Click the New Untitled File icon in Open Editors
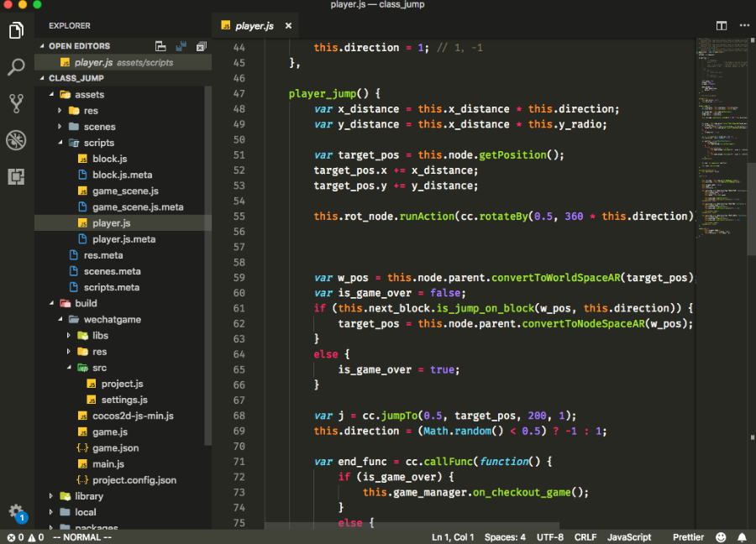Screen dimensions: 756x544 coord(160,46)
